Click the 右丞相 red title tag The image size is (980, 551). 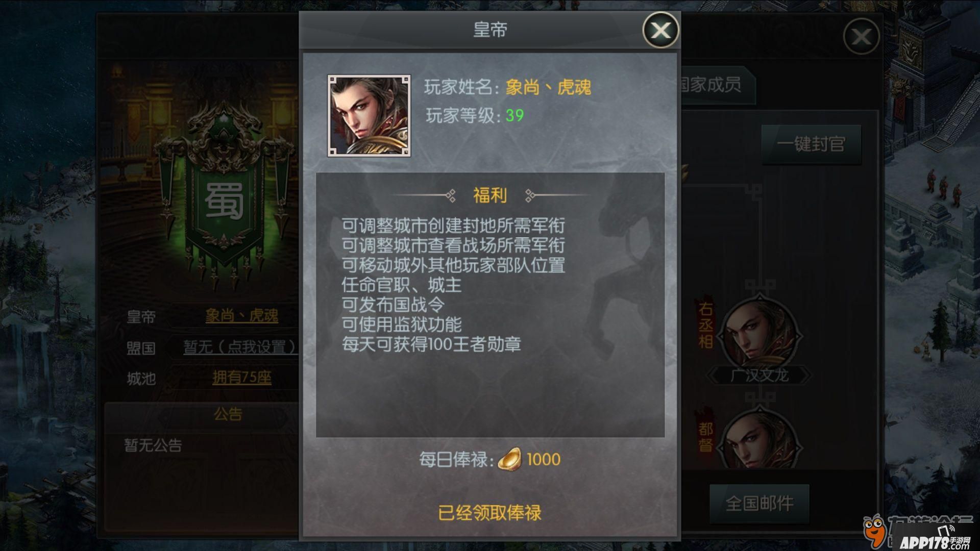[705, 325]
